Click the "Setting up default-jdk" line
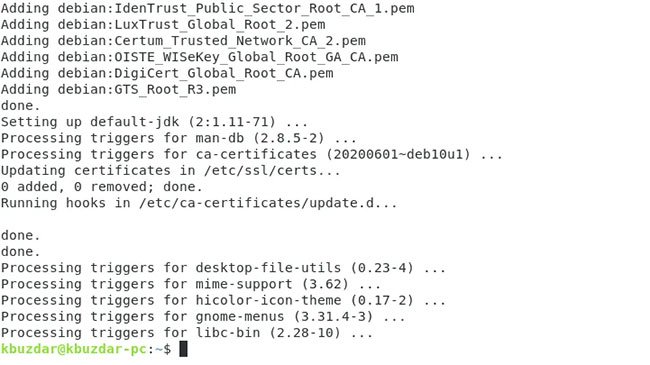The height and width of the screenshot is (365, 650). (x=154, y=122)
